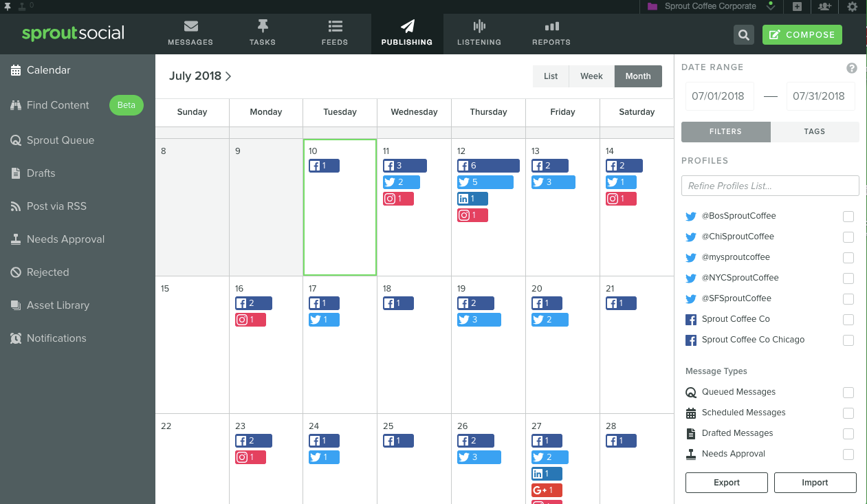Enable the Needs Approval filter checkbox
867x504 pixels.
pos(848,454)
